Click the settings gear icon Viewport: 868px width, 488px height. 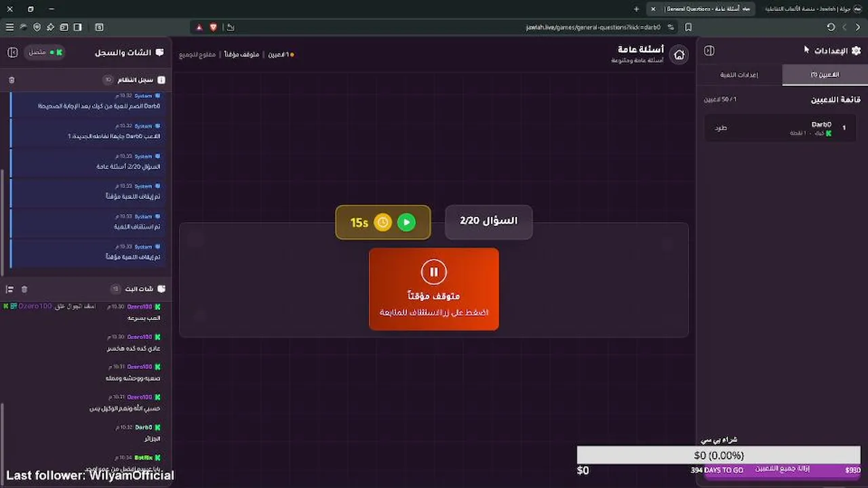point(856,51)
